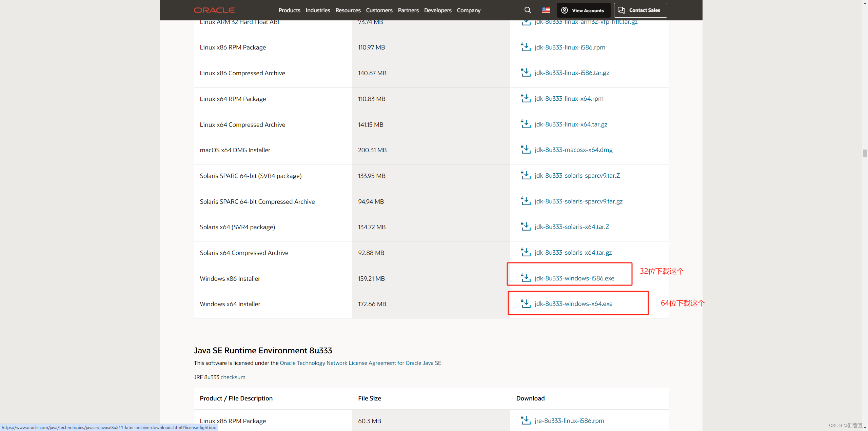
Task: Click the search magnifier icon in header
Action: [x=528, y=10]
